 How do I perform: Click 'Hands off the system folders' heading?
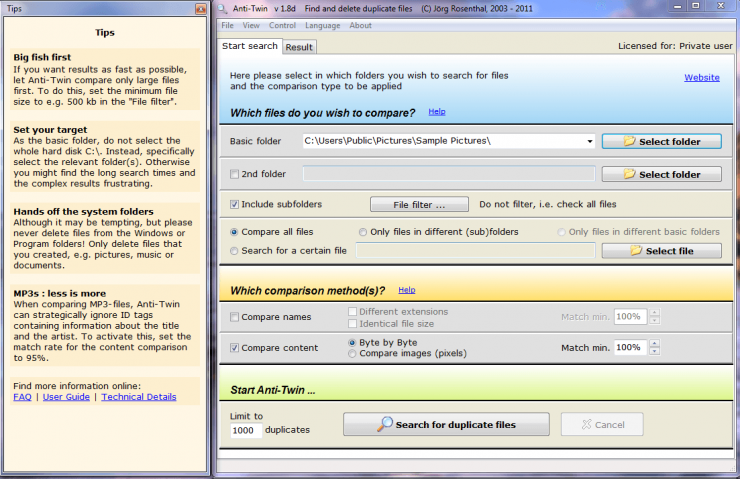click(x=83, y=211)
